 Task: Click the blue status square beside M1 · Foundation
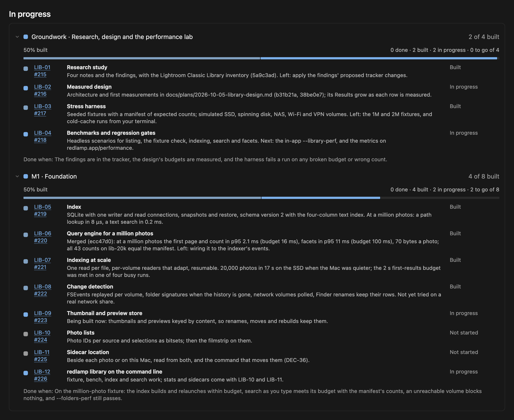[x=26, y=176]
